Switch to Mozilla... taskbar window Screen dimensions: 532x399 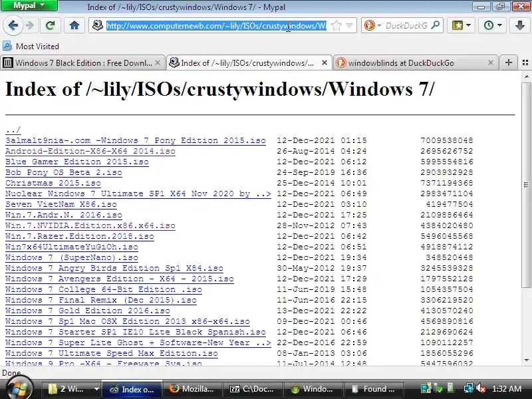[x=192, y=389]
